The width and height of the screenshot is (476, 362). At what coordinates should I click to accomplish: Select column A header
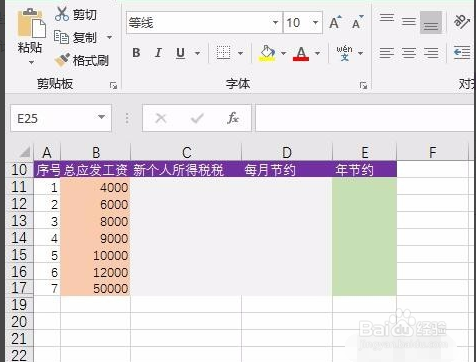47,153
